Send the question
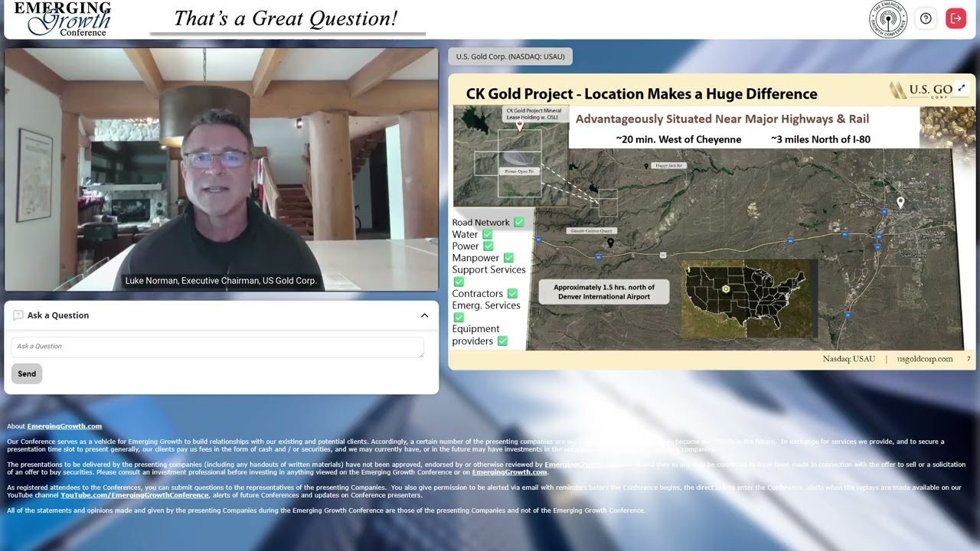Viewport: 980px width, 551px height. tap(27, 373)
